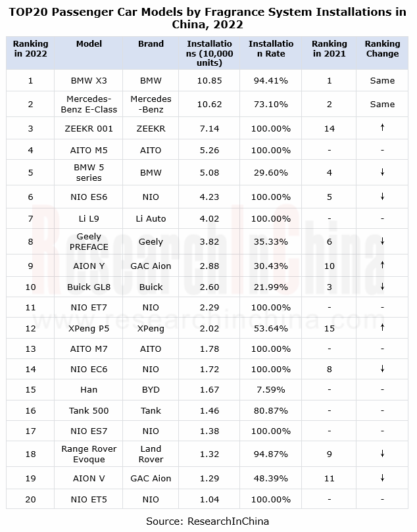Viewport: 417px width, 532px height.
Task: Click the Ranking Change column header
Action: (382, 49)
